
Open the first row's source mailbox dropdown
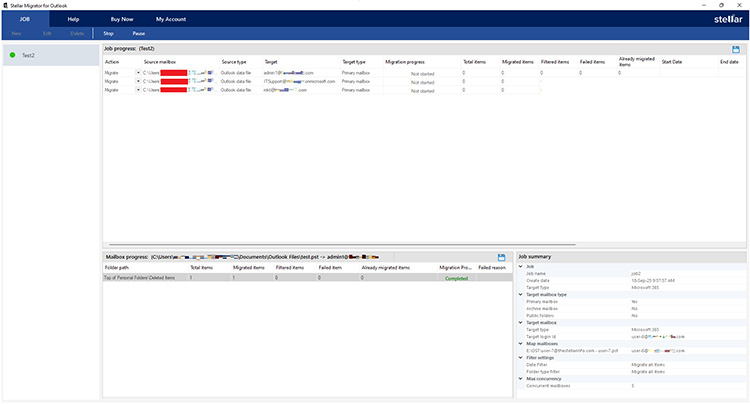139,73
